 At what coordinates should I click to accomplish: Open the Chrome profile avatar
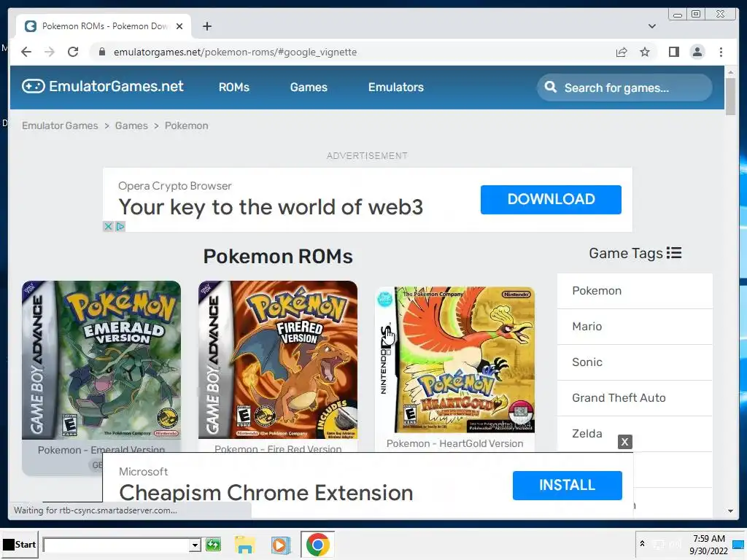697,52
